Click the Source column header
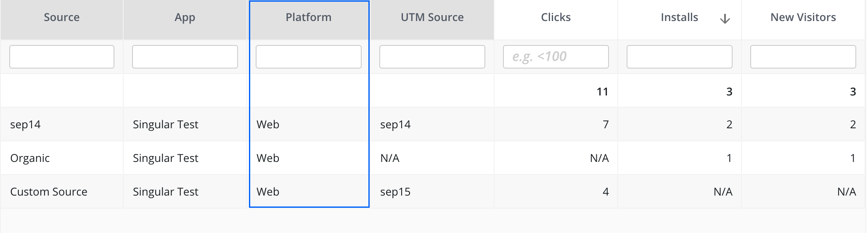868x233 pixels. pos(61,18)
